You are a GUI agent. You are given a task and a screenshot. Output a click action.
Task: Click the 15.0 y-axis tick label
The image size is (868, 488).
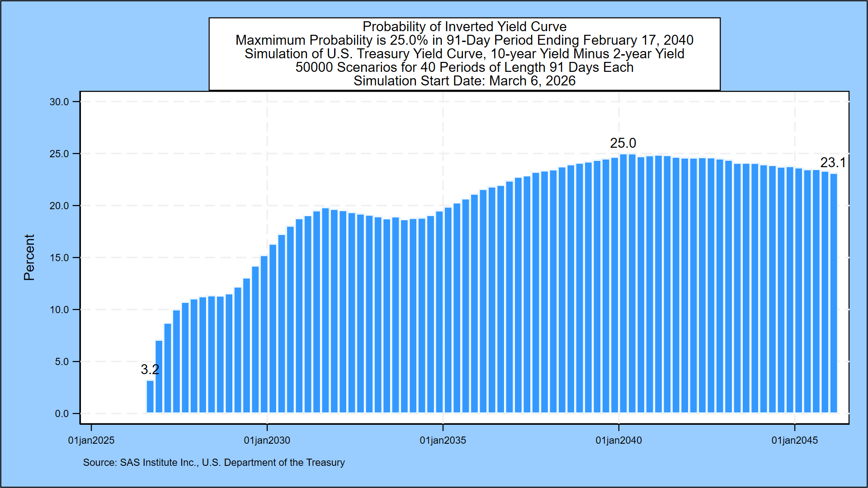[x=59, y=258]
